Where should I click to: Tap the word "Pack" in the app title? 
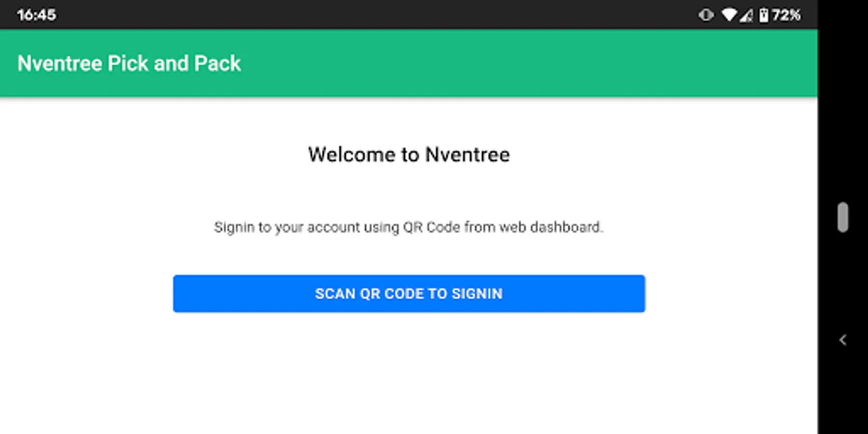(217, 63)
